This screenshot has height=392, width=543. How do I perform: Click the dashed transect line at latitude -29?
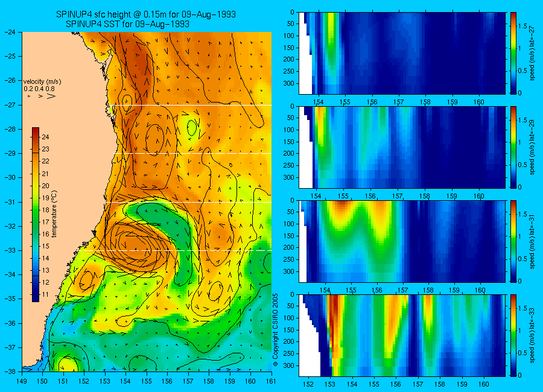(194, 153)
